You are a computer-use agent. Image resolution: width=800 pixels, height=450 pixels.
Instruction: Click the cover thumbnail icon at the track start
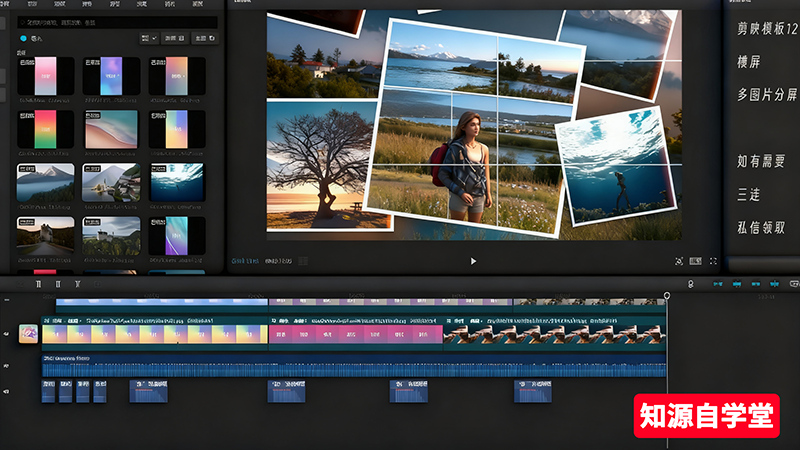(x=29, y=334)
